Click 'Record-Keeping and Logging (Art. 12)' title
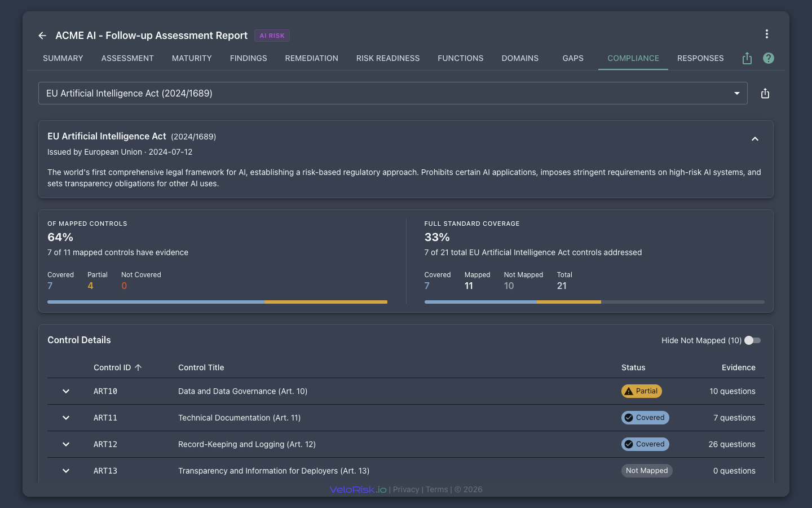The width and height of the screenshot is (812, 508). coord(247,444)
